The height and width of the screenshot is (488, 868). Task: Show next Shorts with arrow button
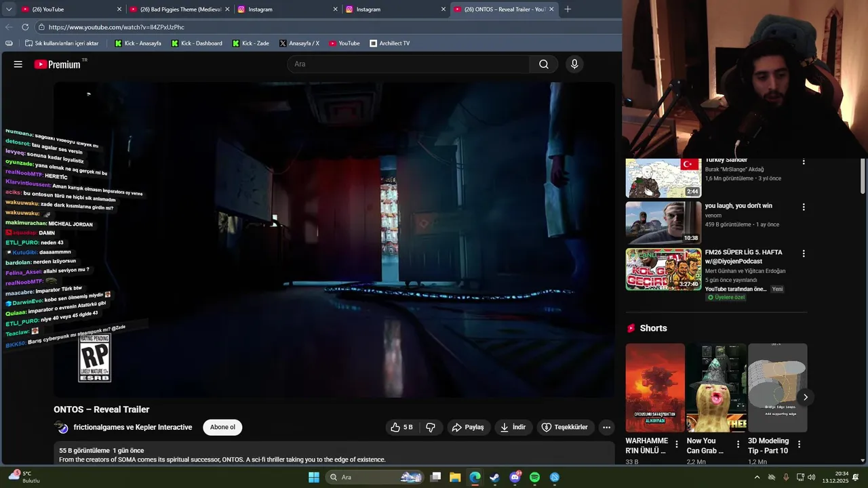[805, 397]
